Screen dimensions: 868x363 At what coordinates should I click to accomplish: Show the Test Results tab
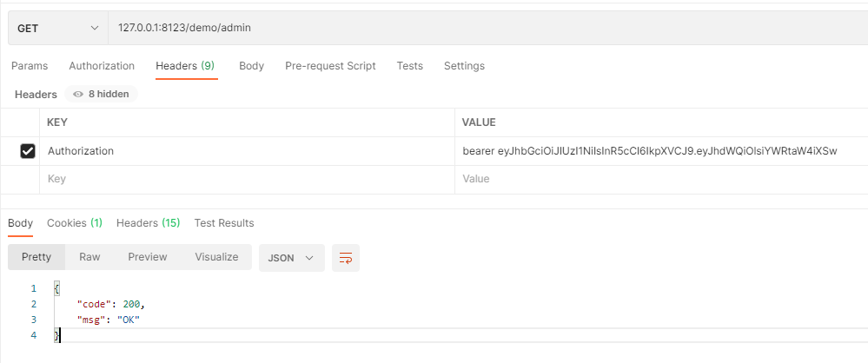tap(224, 223)
